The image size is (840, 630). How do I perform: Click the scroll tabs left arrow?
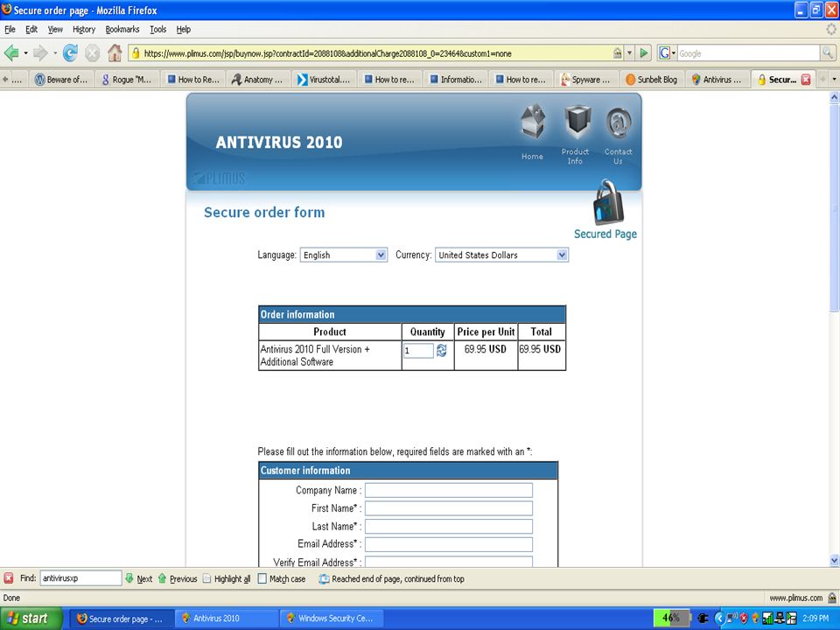[x=5, y=80]
